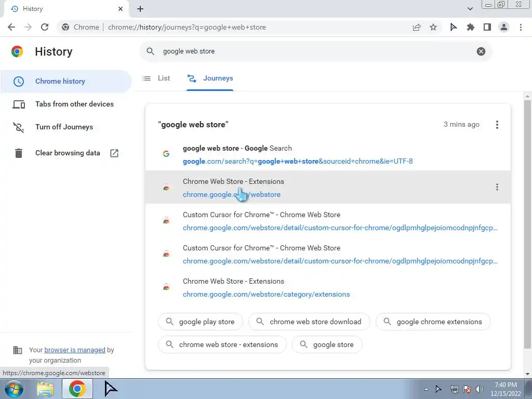Click the external-link icon beside Clear browsing data

click(x=114, y=153)
